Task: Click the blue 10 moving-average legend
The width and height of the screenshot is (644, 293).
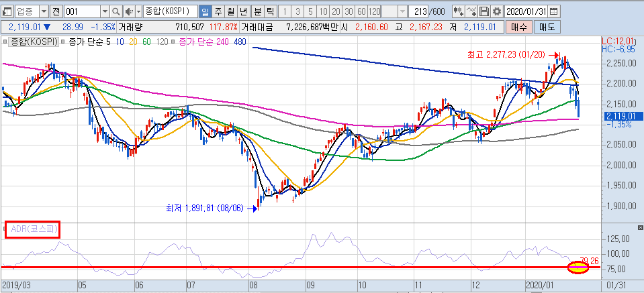Action: pos(120,42)
